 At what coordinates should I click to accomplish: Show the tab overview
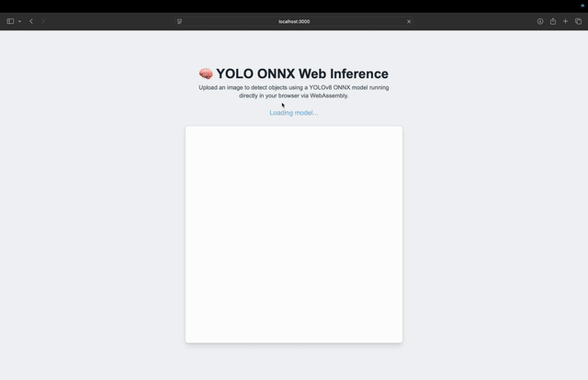coord(578,21)
